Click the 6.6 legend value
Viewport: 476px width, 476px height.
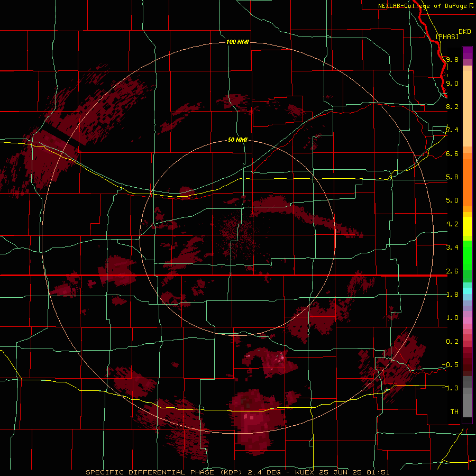(452, 153)
